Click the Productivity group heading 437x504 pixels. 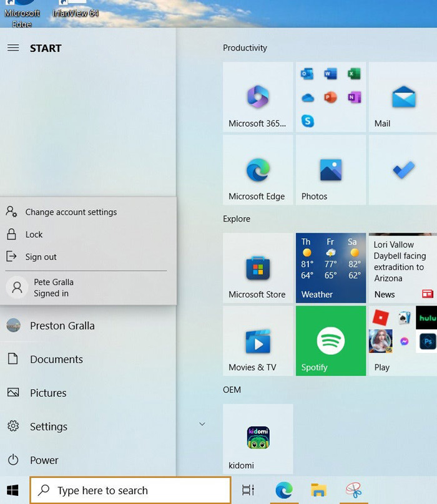point(245,48)
